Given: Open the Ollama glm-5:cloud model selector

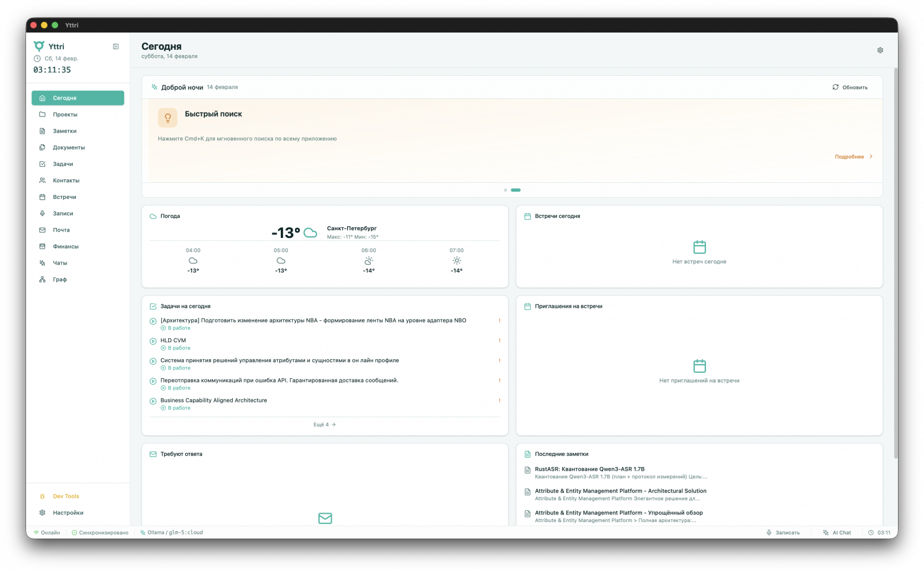Looking at the screenshot, I should 172,532.
